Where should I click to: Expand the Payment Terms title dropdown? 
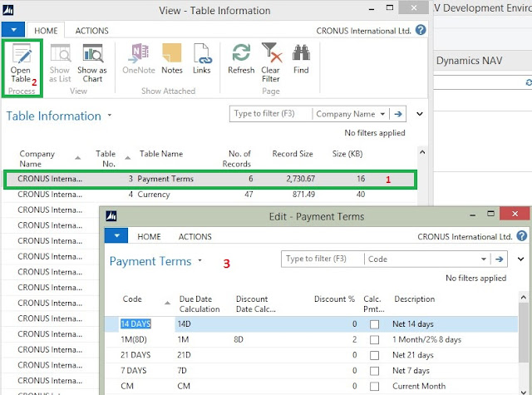[199, 260]
